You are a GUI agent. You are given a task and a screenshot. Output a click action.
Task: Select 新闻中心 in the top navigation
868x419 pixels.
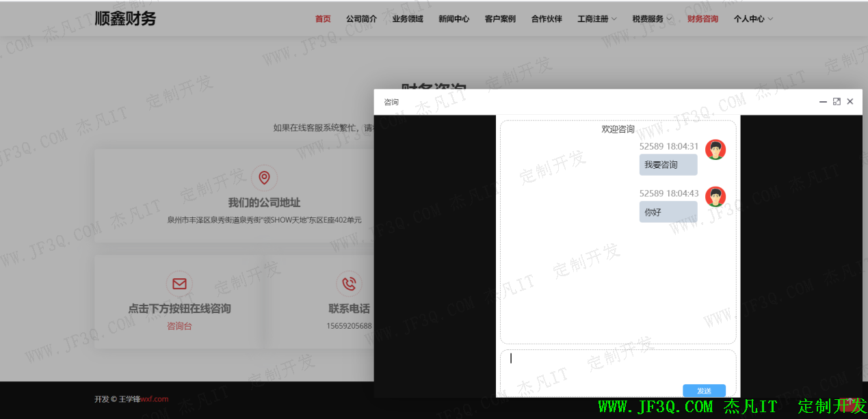[x=453, y=19]
